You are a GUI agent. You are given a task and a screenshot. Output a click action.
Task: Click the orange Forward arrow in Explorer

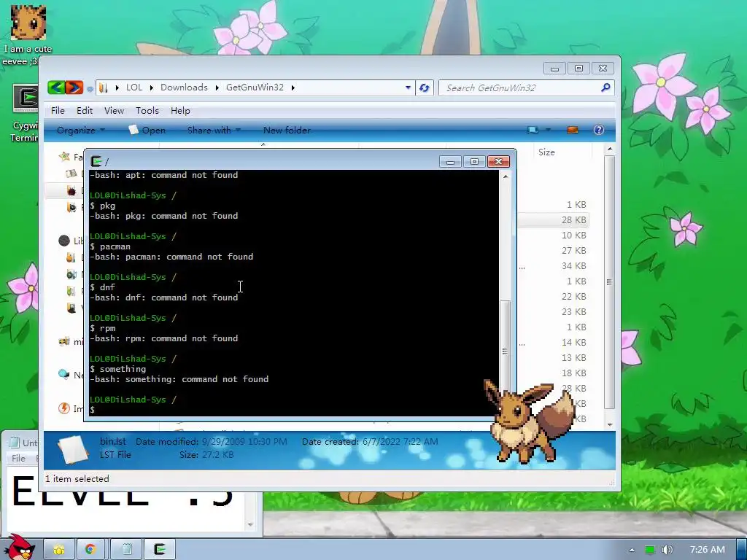74,87
